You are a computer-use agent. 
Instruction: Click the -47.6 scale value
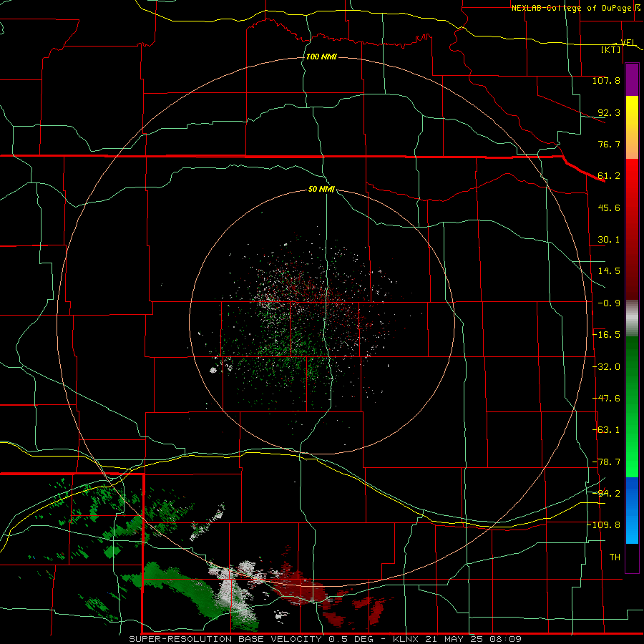click(x=607, y=399)
